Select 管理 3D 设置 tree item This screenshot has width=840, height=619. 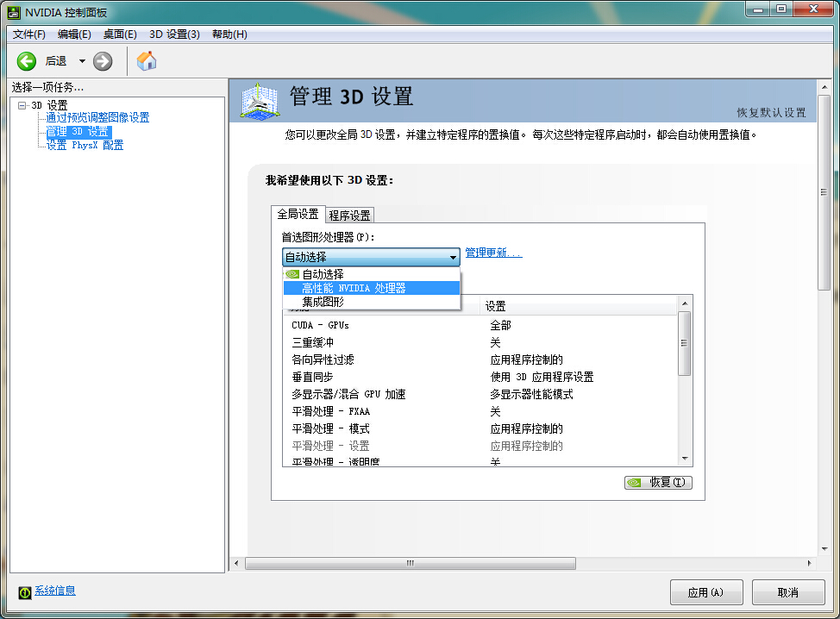pos(78,131)
